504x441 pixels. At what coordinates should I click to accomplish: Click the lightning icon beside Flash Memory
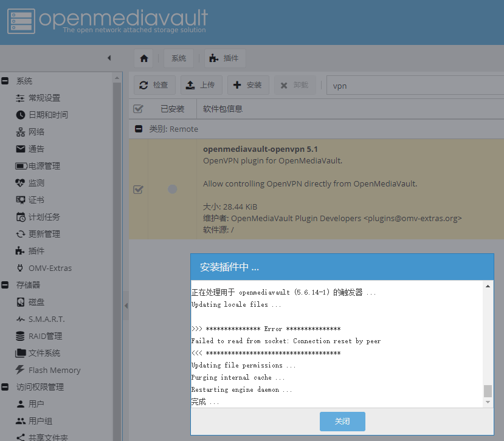point(20,370)
